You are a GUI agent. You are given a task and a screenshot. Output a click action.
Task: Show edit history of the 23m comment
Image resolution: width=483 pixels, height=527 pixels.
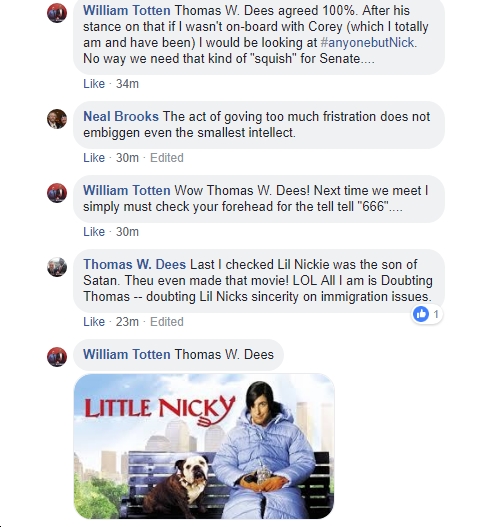coord(167,322)
